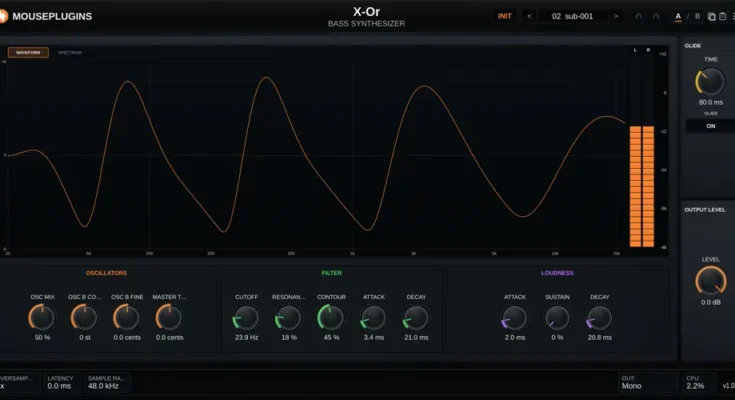The image size is (735, 400).
Task: Click the 0 st coarse value
Action: pyautogui.click(x=84, y=338)
